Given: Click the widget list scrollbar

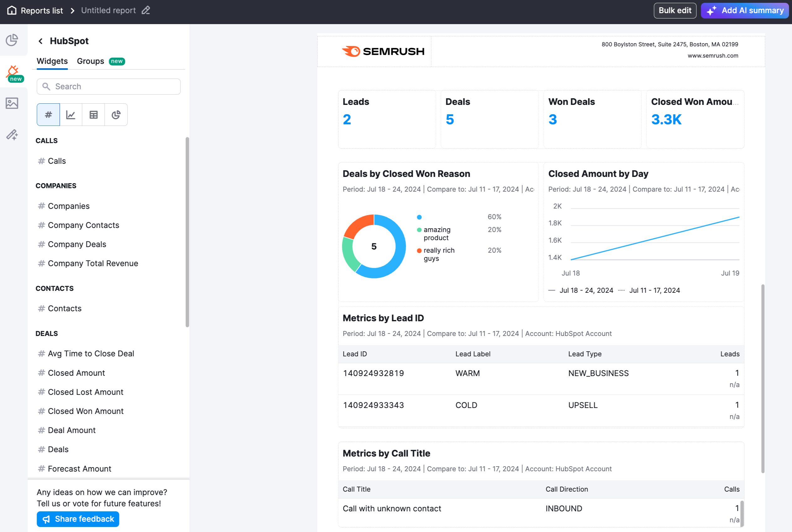Looking at the screenshot, I should (x=187, y=232).
